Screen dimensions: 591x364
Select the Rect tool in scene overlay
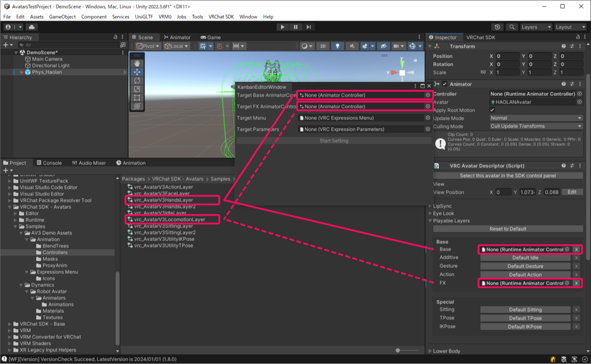pyautogui.click(x=137, y=97)
